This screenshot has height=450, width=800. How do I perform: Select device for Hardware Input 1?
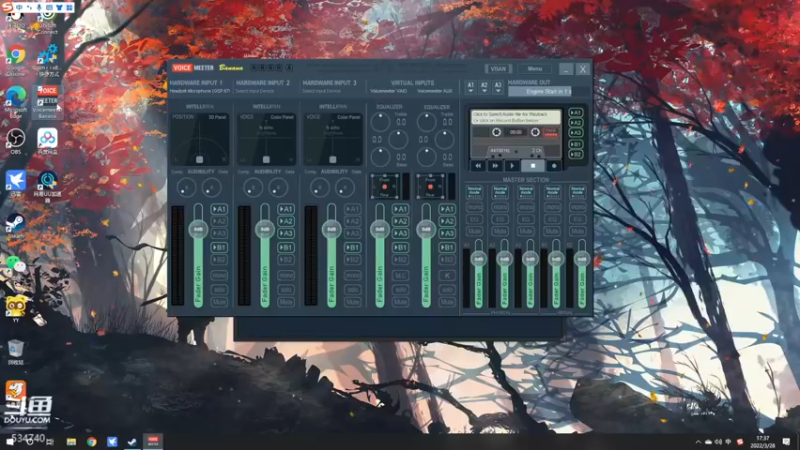point(199,91)
